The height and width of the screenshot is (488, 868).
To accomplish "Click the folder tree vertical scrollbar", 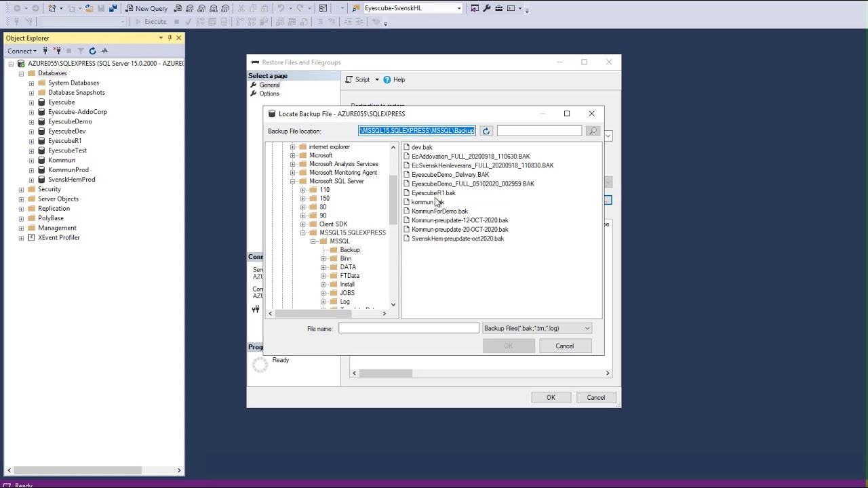I will [x=393, y=200].
